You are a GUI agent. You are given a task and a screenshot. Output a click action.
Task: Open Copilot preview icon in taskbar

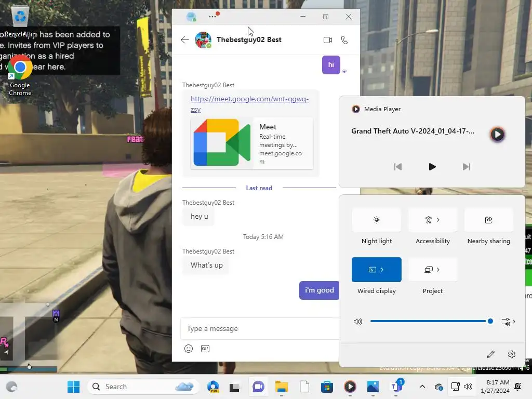(x=213, y=387)
